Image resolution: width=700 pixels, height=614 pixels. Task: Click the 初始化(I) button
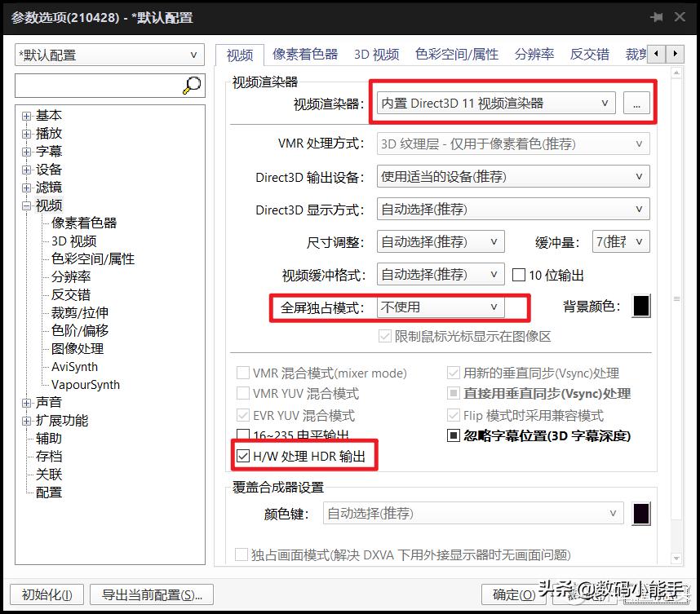tap(46, 595)
